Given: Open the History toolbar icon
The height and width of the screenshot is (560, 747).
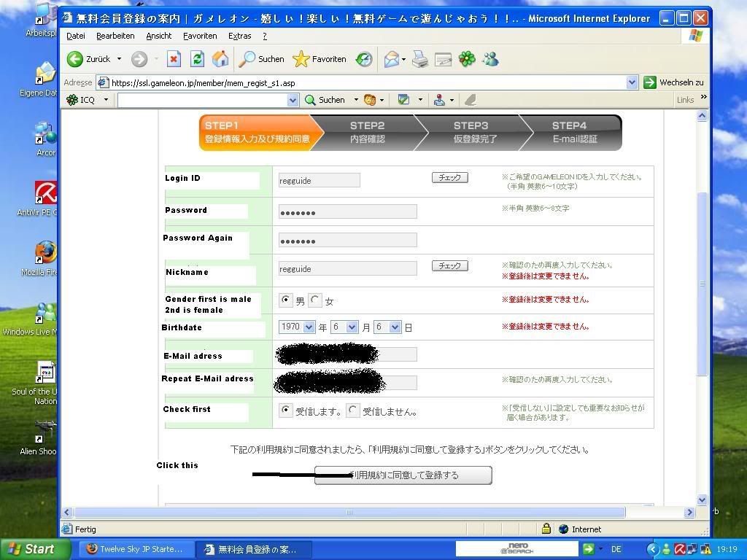Looking at the screenshot, I should (x=364, y=59).
